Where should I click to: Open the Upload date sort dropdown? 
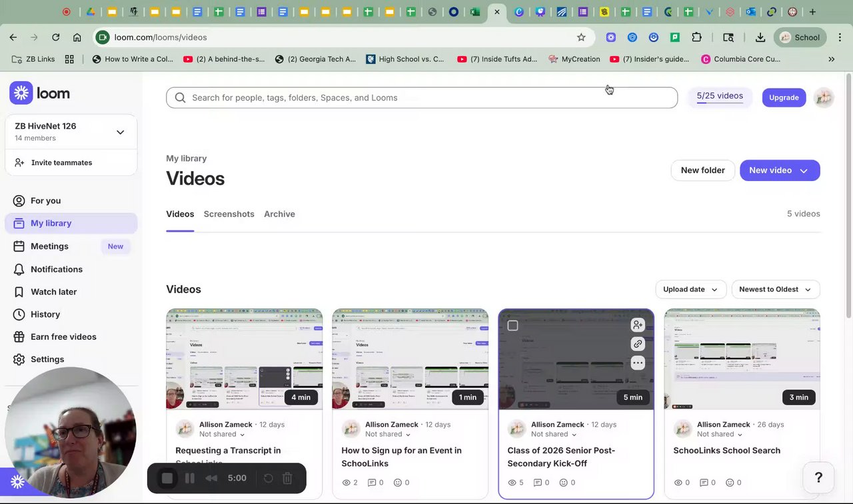click(x=690, y=290)
